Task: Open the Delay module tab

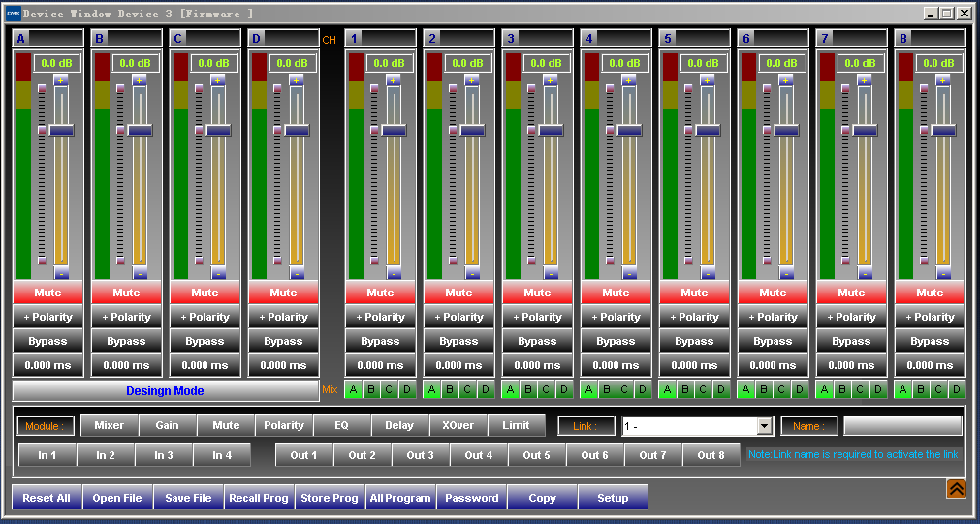Action: click(x=400, y=425)
